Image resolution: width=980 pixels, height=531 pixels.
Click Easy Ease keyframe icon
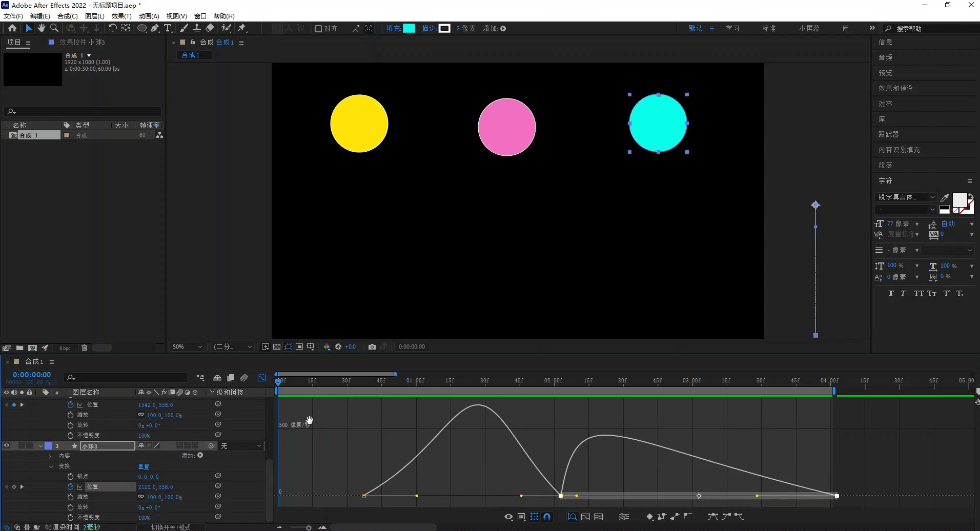(x=713, y=517)
